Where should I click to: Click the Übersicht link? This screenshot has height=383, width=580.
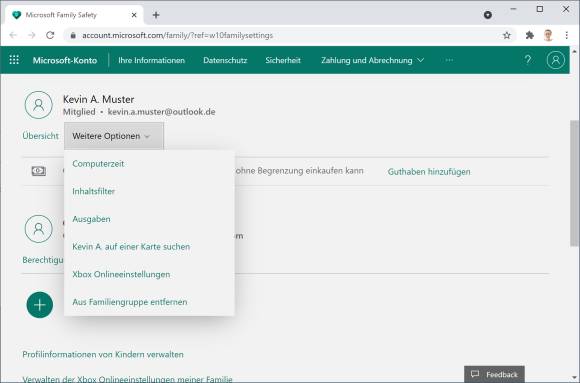click(40, 136)
